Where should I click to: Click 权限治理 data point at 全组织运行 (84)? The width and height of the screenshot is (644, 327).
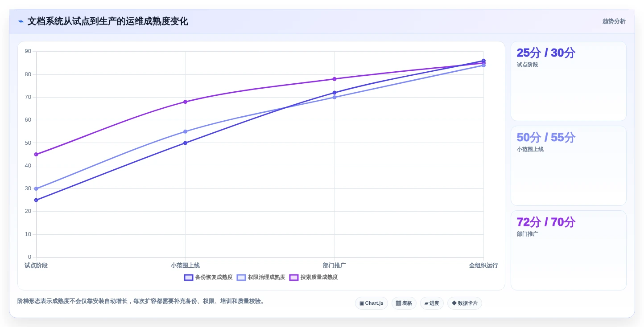pos(483,65)
